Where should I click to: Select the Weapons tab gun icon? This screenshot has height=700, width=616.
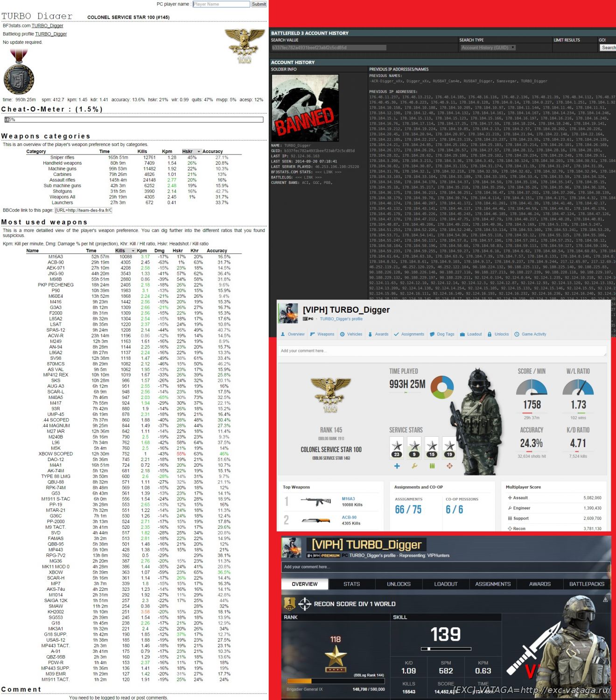313,334
